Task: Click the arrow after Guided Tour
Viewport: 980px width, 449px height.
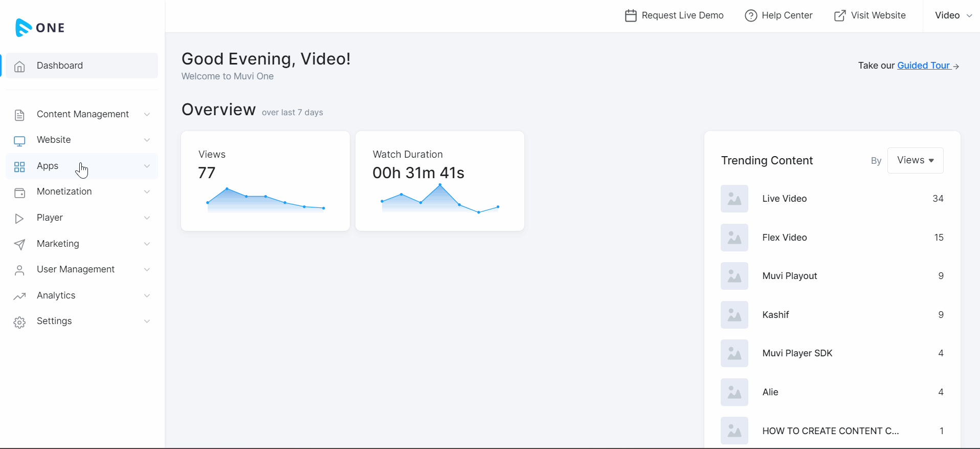Action: pyautogui.click(x=956, y=67)
